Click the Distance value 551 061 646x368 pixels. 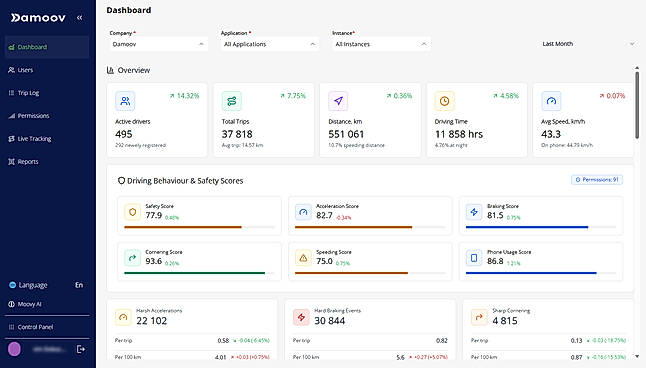click(346, 134)
